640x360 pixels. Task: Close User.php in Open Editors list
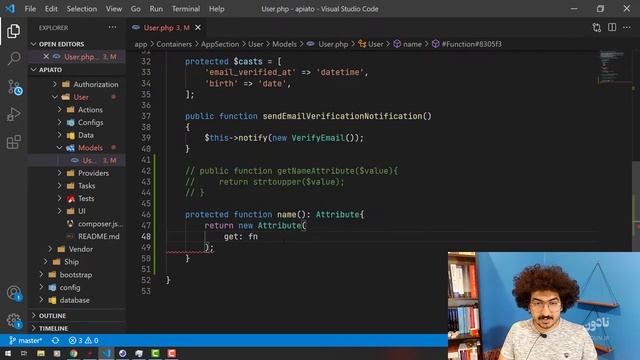46,56
